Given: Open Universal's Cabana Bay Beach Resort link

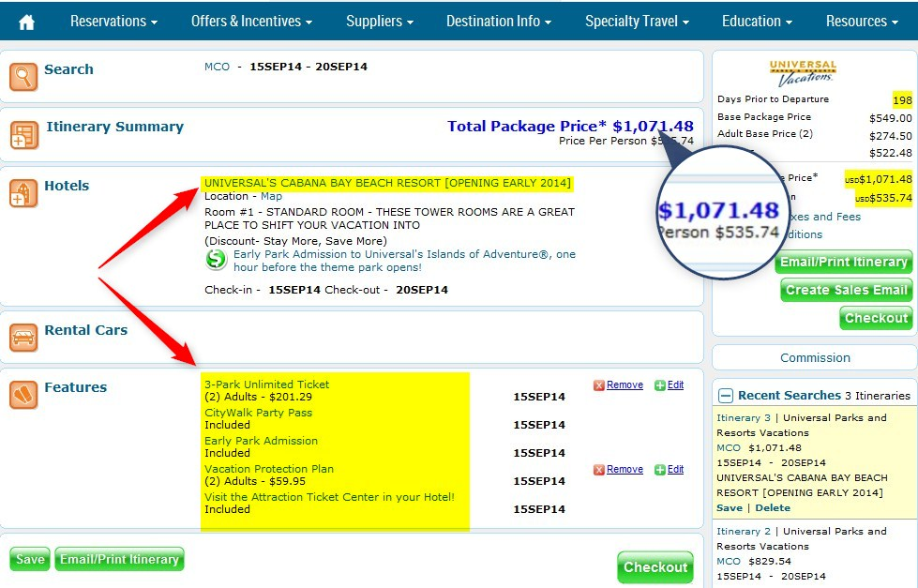Looking at the screenshot, I should pos(387,183).
